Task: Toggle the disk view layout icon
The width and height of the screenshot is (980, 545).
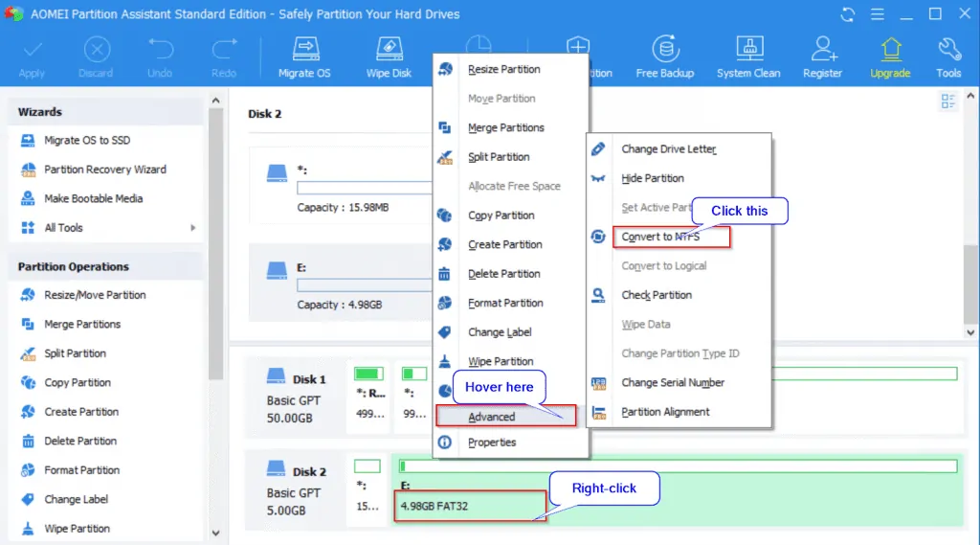Action: pyautogui.click(x=948, y=102)
